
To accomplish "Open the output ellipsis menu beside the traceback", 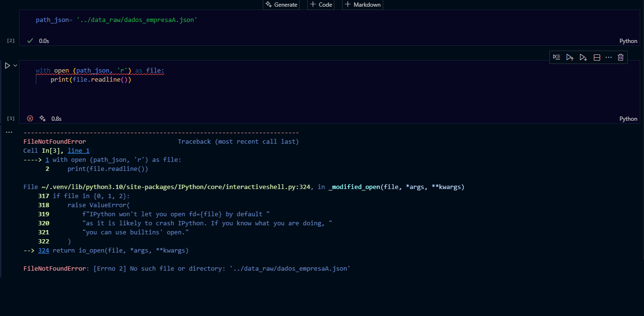I will point(9,132).
